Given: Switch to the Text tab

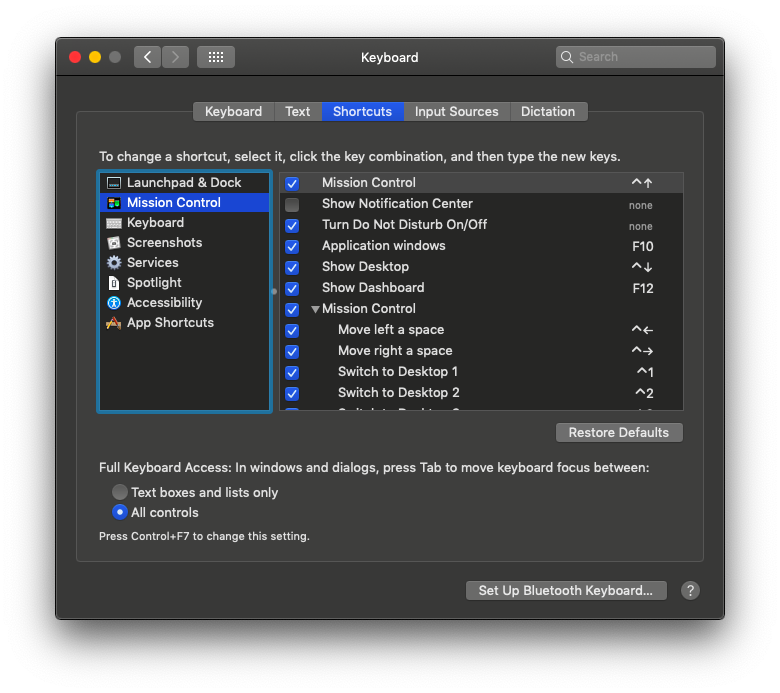Looking at the screenshot, I should coord(297,111).
